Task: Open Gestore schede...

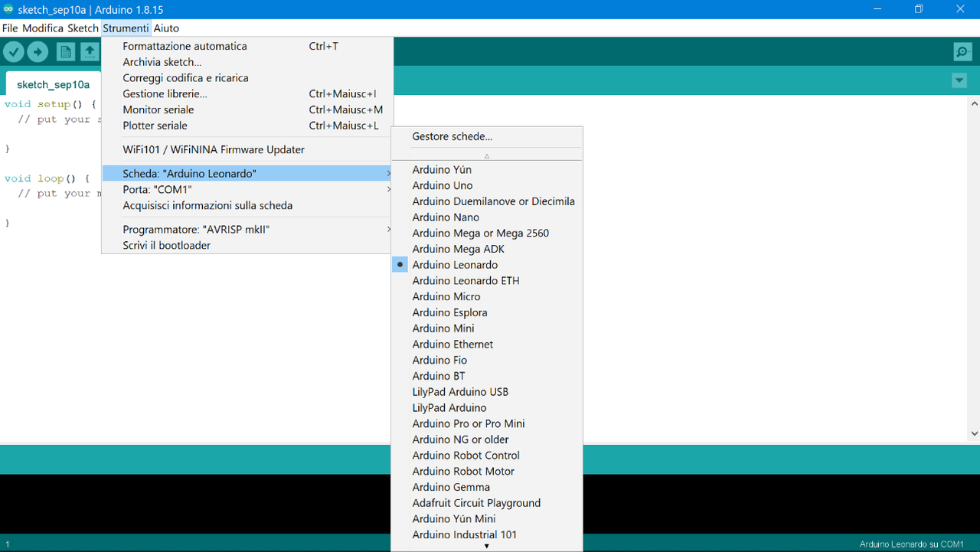Action: click(487, 136)
